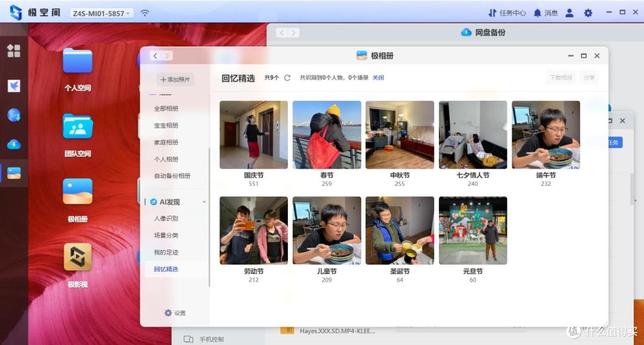Open the 儿童节 memory album thumbnail
The width and height of the screenshot is (644, 345).
(327, 231)
